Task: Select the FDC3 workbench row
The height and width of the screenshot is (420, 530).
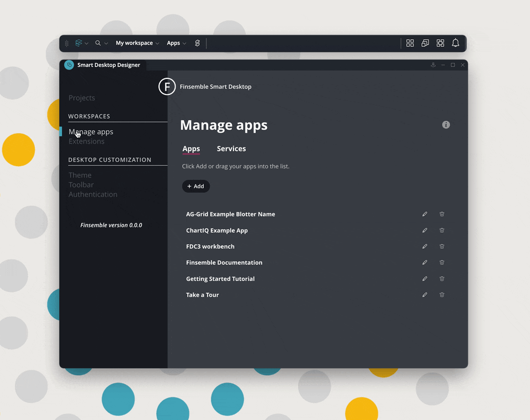Action: point(316,246)
